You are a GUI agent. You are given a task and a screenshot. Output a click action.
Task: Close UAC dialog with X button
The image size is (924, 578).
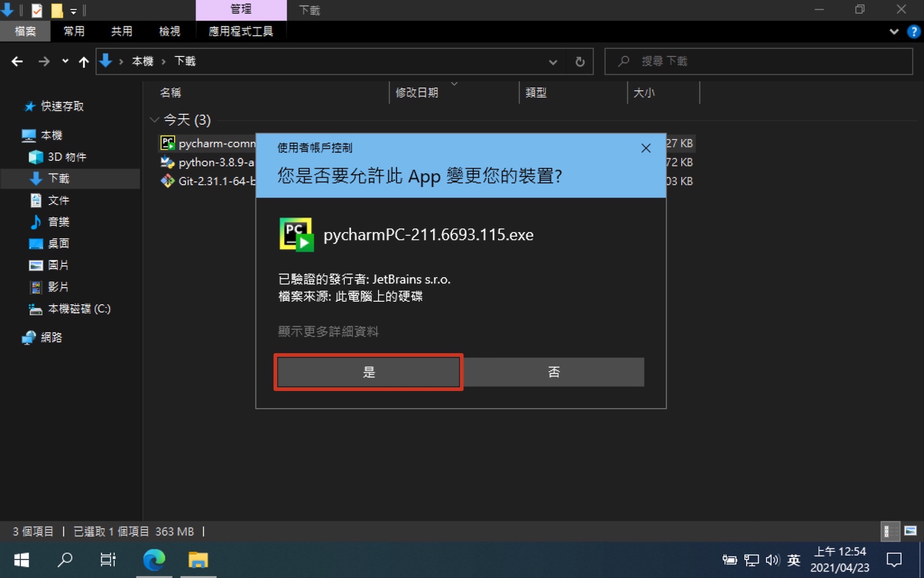click(645, 148)
